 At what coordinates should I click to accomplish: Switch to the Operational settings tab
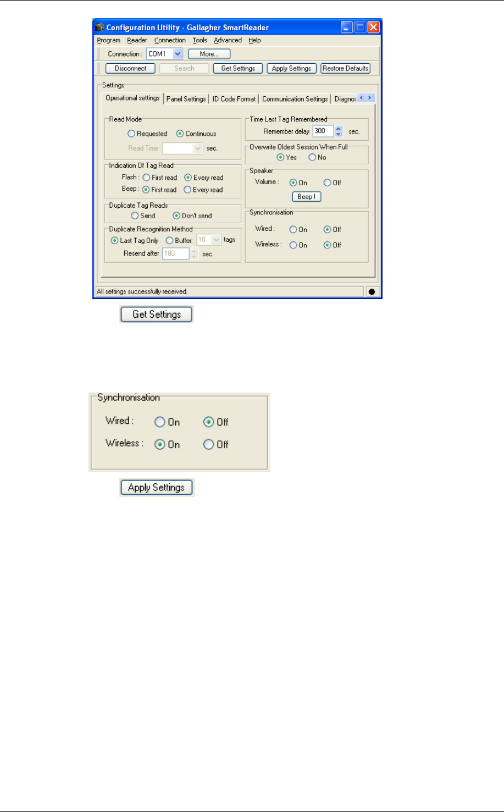132,98
